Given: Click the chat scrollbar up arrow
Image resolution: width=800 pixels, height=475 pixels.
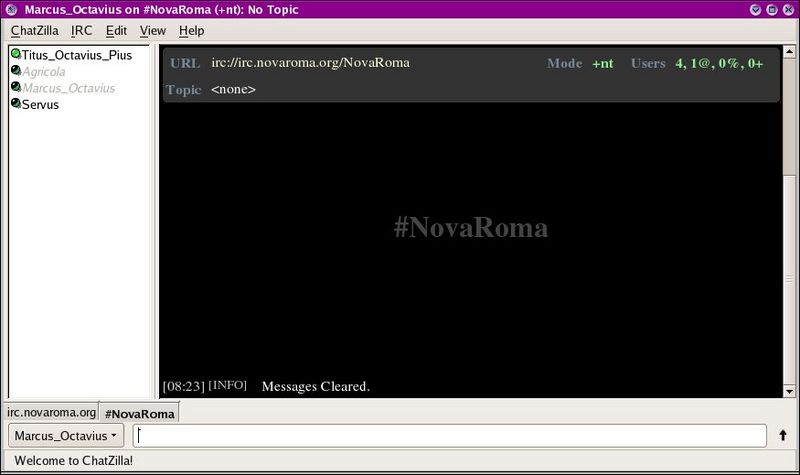Looking at the screenshot, I should click(x=789, y=52).
